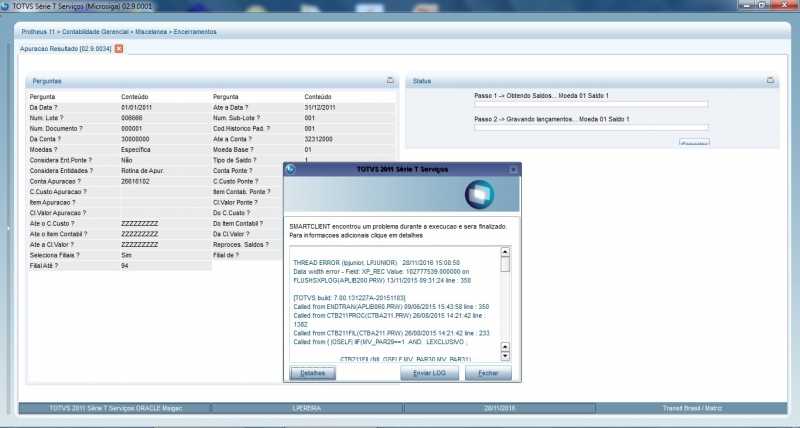
Task: Select the value Rotina de Apur.
Action: [142, 171]
